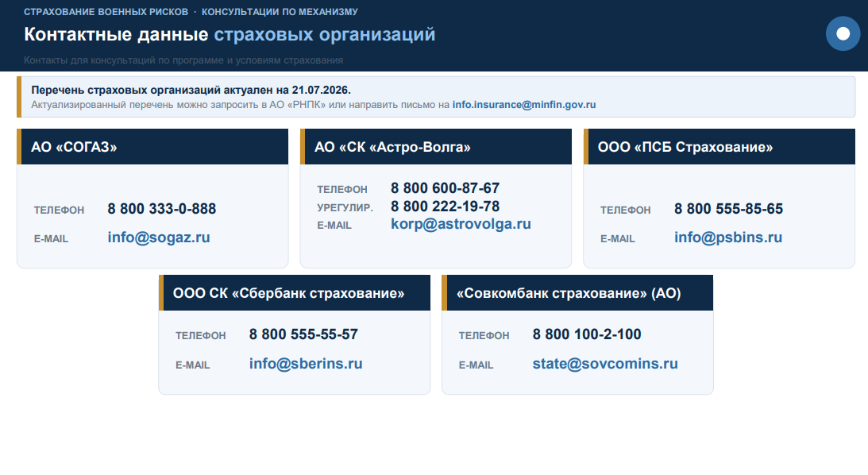868x475 pixels.
Task: Click the «ТЕЛЕФОН» label in Сбербанк страхование card
Action: (200, 335)
